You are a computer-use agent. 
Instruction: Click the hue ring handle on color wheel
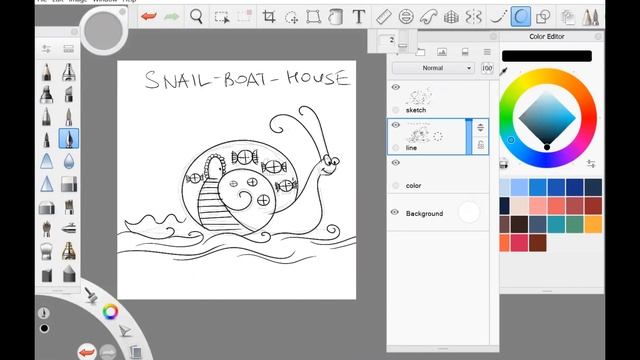point(511,140)
